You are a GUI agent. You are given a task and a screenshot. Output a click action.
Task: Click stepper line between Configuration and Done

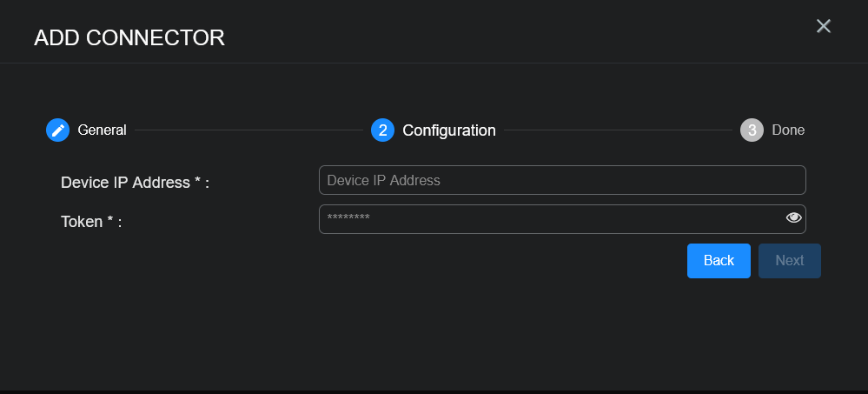[617, 130]
